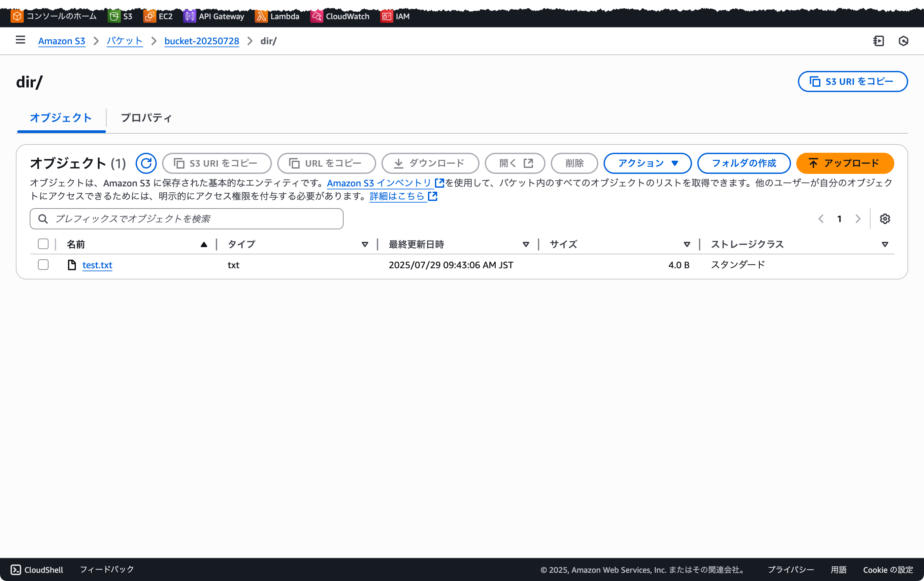Click the external-link icon after Amazon S3 インベントリ
The image size is (924, 581).
[x=439, y=183]
